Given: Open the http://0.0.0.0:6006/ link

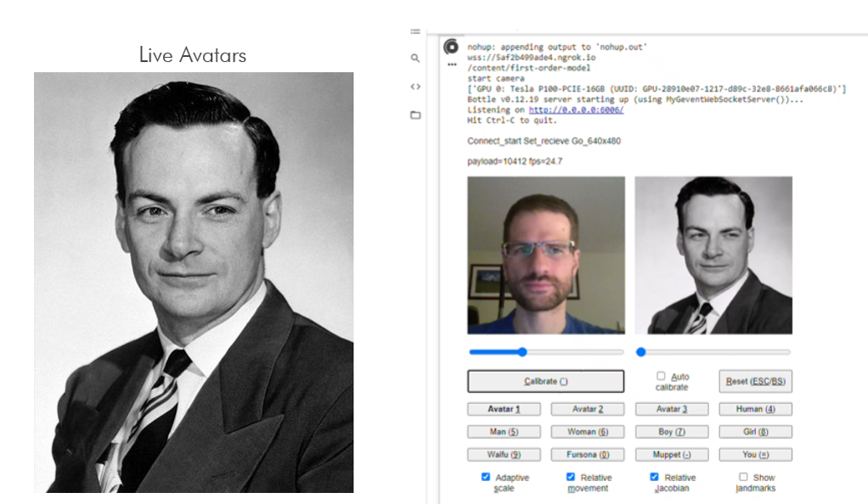Looking at the screenshot, I should pos(576,109).
